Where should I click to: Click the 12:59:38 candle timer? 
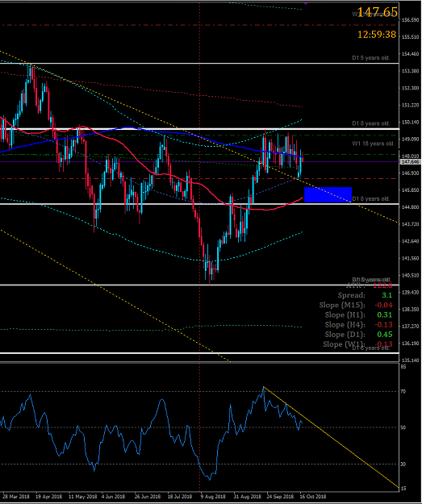point(377,35)
